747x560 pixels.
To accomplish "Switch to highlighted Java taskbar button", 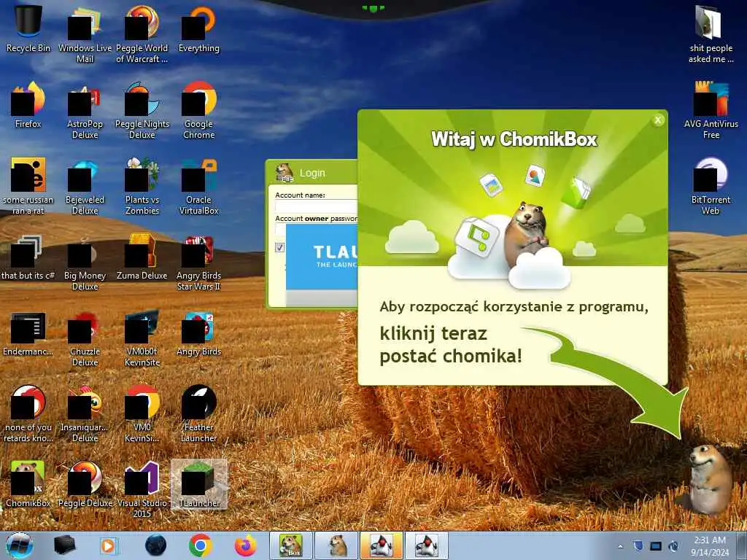I will click(382, 545).
